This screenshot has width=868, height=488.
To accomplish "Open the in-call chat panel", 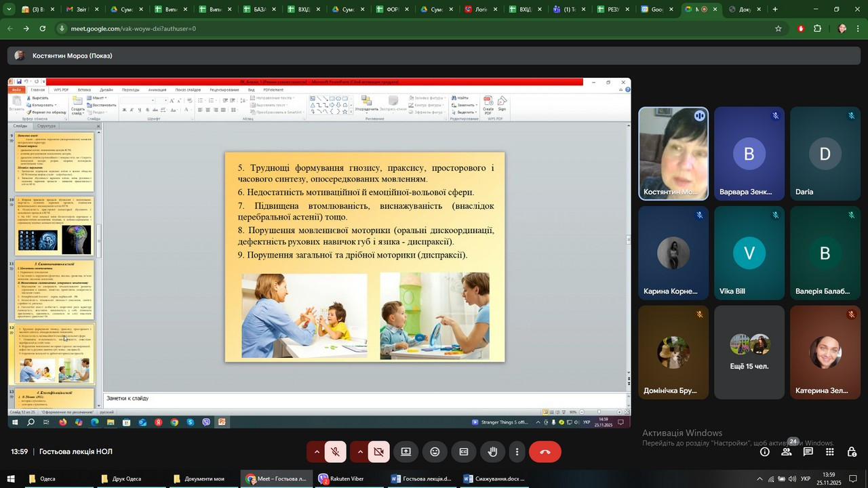I will coord(808,451).
